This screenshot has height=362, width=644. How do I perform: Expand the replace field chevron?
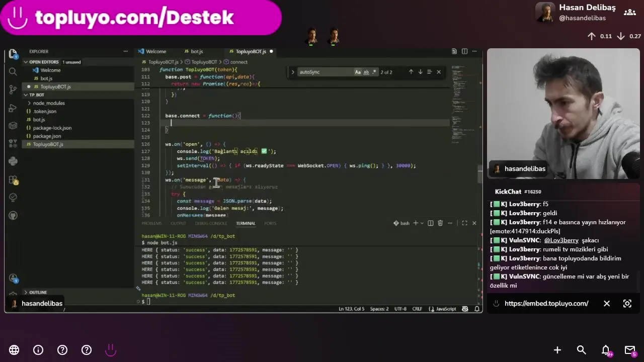point(293,72)
